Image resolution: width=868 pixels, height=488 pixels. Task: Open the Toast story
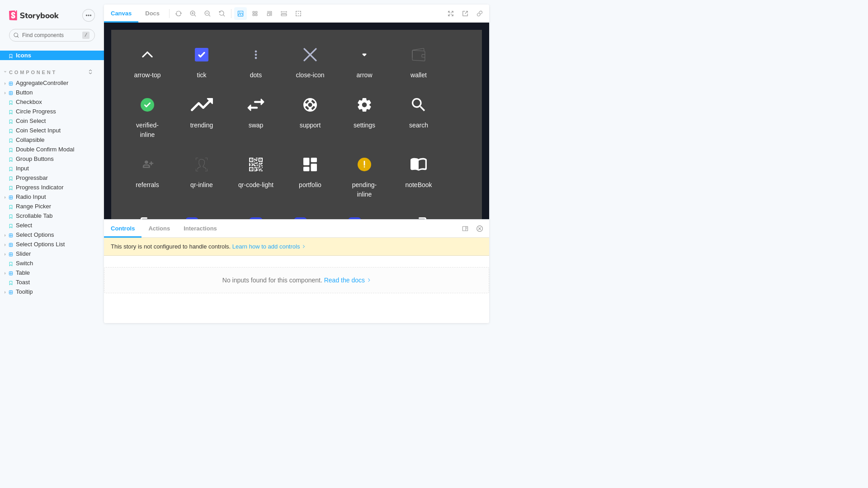pyautogui.click(x=52, y=282)
